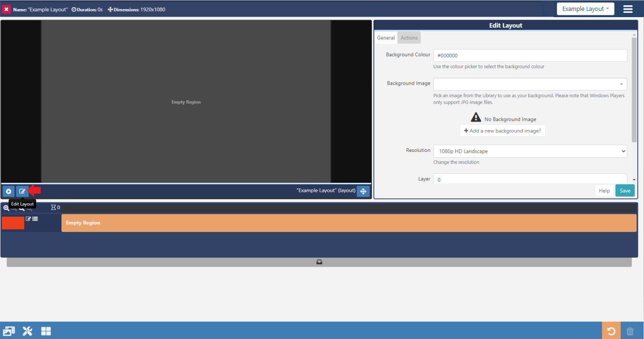Open the hamburger menu in the top bar
This screenshot has height=339, width=644.
coord(628,8)
